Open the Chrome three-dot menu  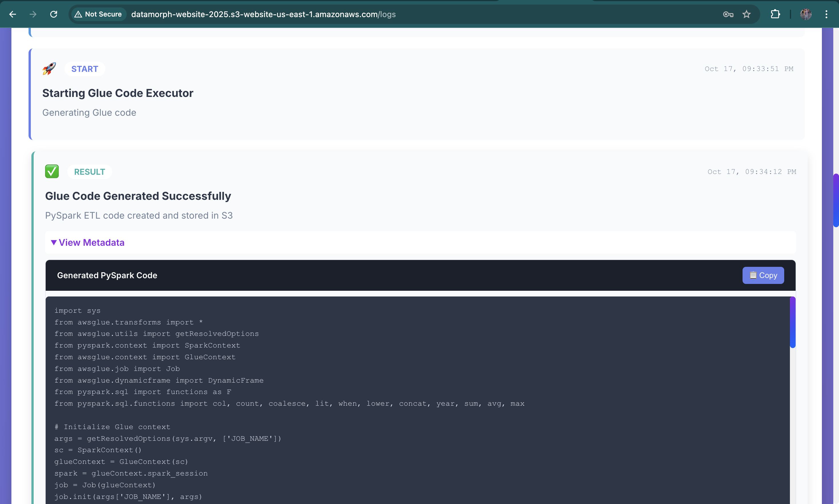[x=826, y=14]
